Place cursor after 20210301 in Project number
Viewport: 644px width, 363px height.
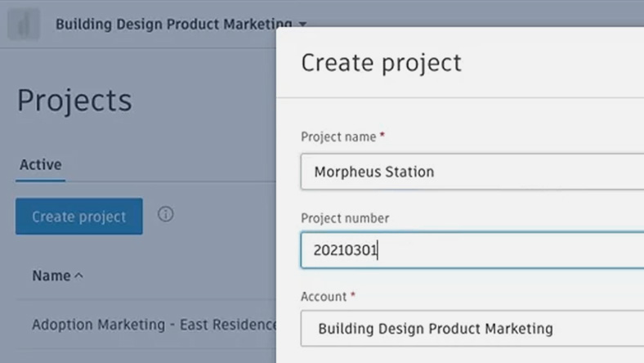(378, 250)
